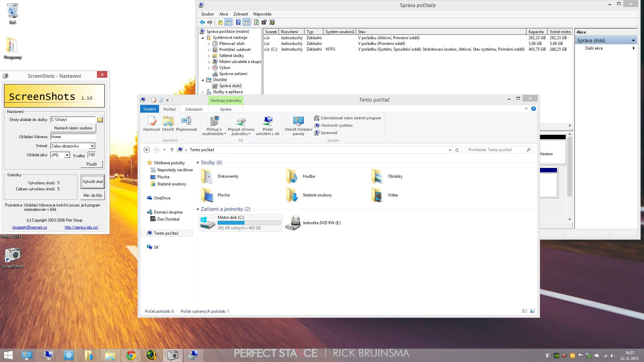Viewport: 644px width, 362px height.
Task: Click the Kvalita value field
Action: 92,155
